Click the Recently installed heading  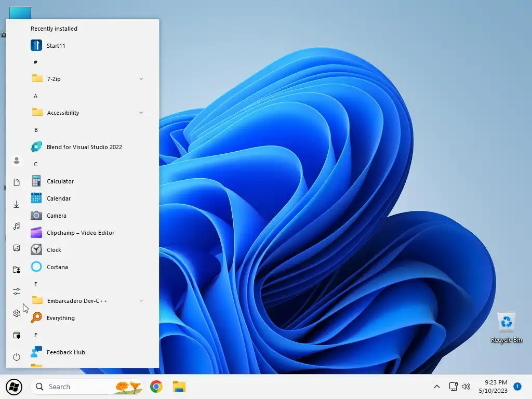(x=54, y=29)
